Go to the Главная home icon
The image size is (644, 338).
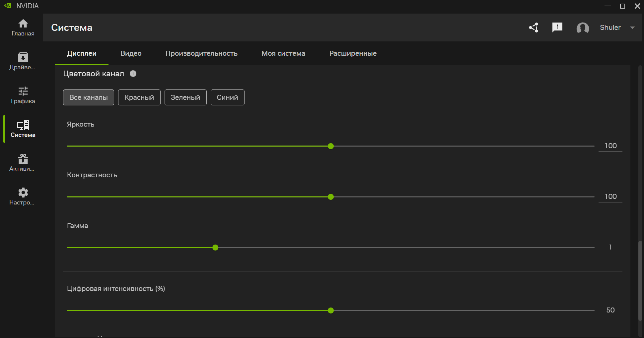23,24
